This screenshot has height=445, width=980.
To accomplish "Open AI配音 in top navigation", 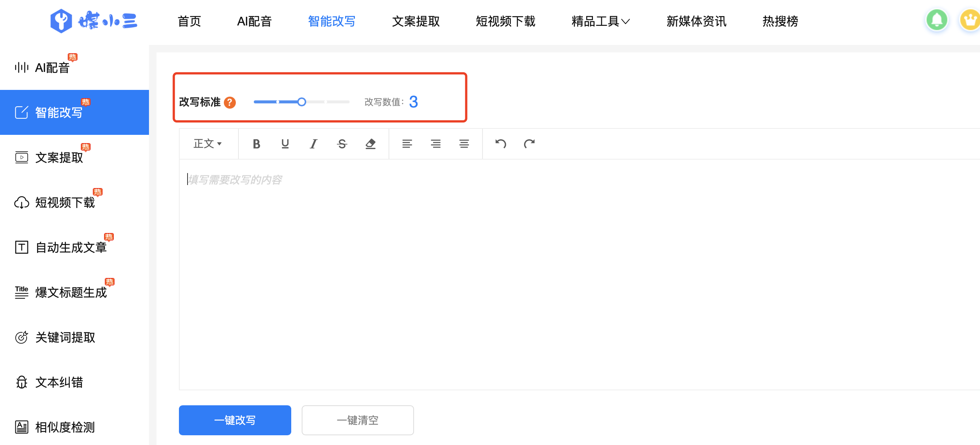I will [x=254, y=21].
